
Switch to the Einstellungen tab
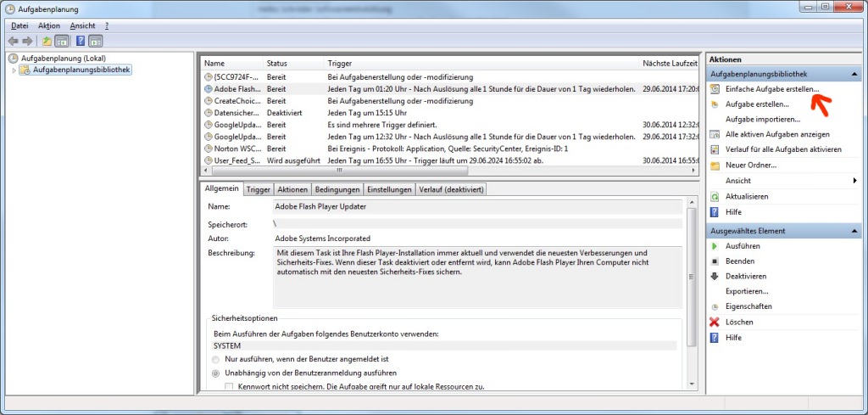click(389, 189)
